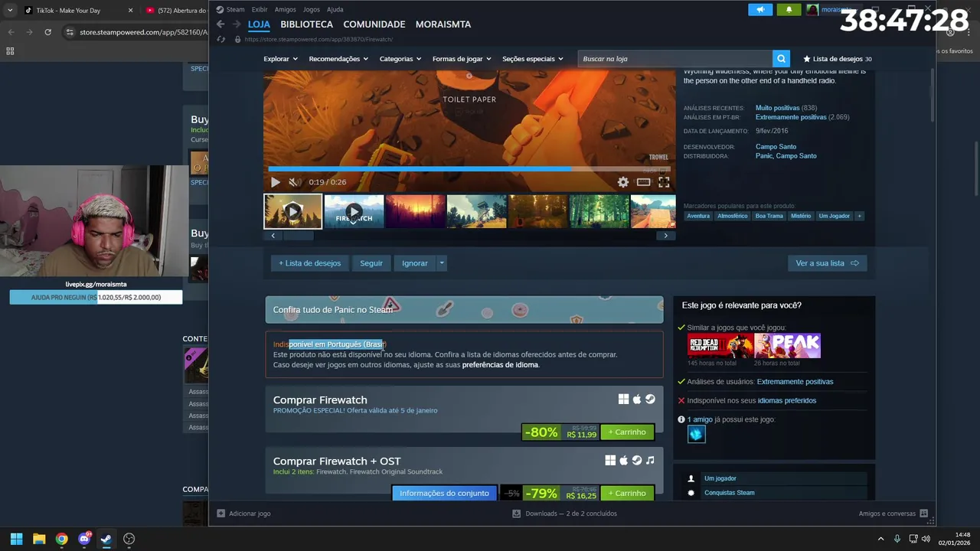
Task: Enter fullscreen for the trailer video
Action: pyautogui.click(x=664, y=182)
